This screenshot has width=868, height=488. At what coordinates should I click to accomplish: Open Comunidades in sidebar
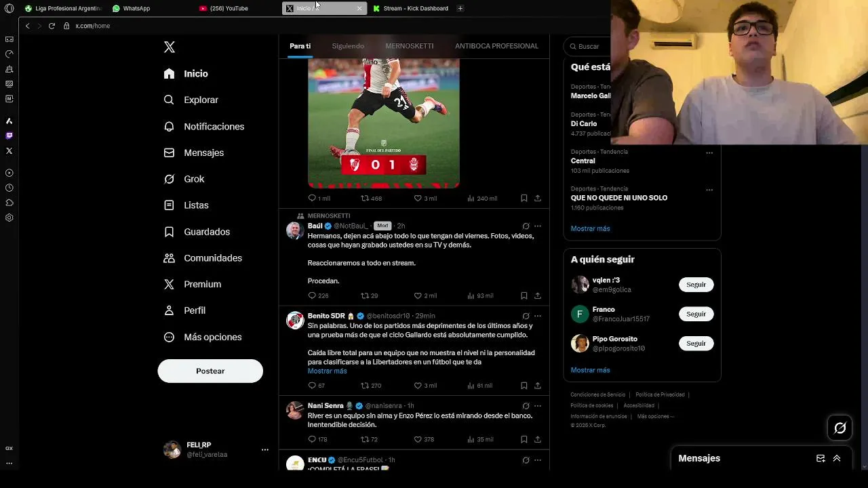203,258
